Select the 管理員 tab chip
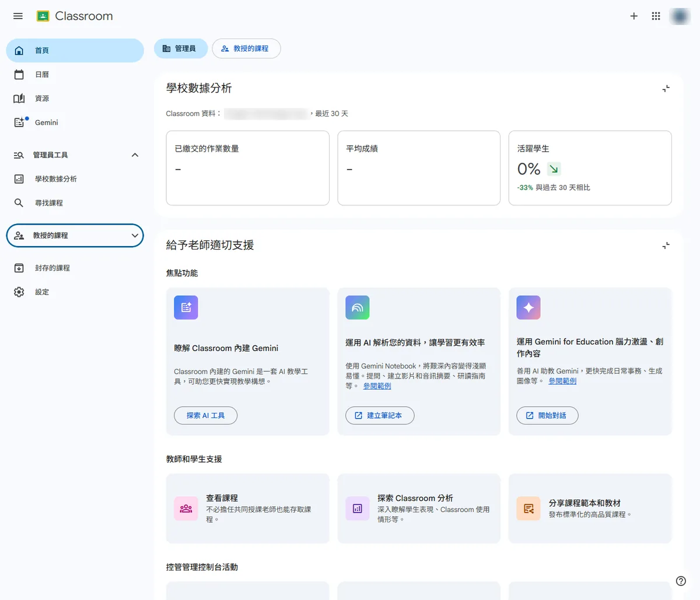This screenshot has width=700, height=600. click(181, 48)
